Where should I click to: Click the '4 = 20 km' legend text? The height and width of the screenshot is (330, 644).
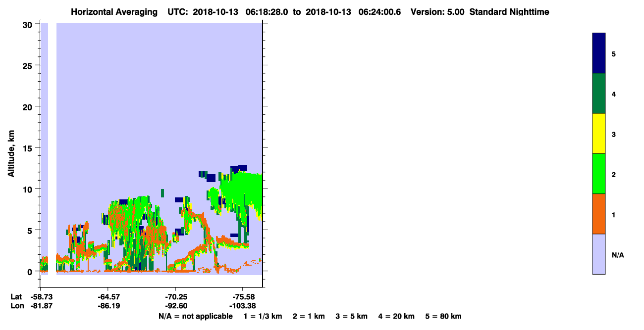396,316
